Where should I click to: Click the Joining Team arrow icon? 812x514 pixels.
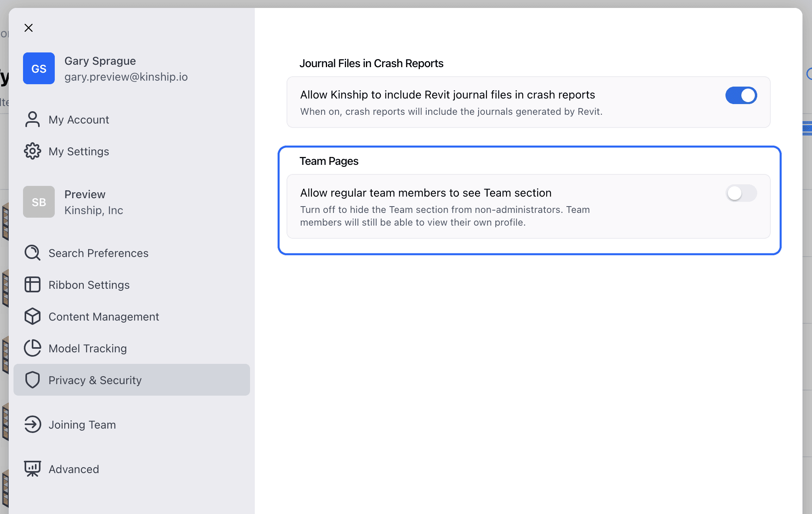click(33, 424)
